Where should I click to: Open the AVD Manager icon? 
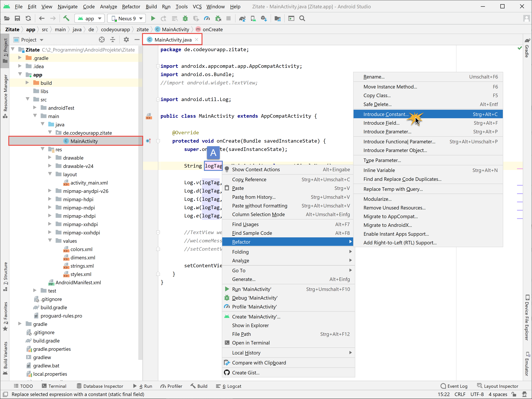click(253, 18)
